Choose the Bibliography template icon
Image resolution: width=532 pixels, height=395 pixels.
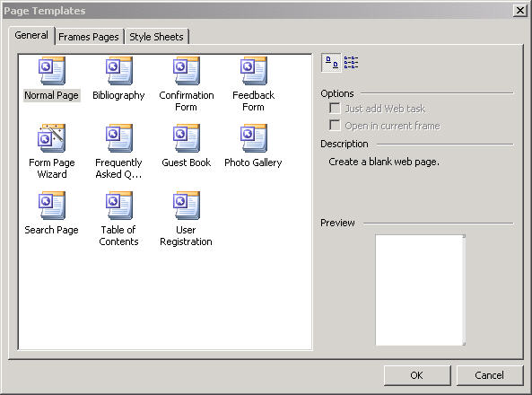tap(118, 71)
